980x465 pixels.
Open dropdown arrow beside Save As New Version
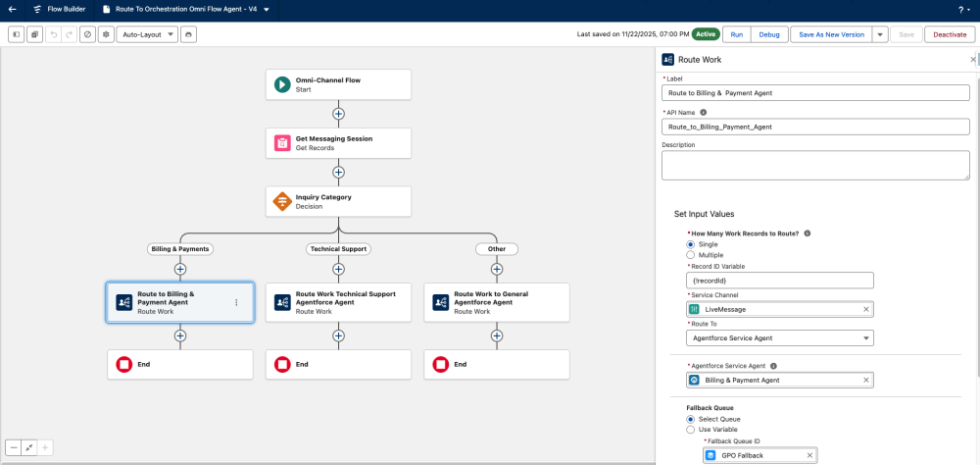[x=880, y=34]
